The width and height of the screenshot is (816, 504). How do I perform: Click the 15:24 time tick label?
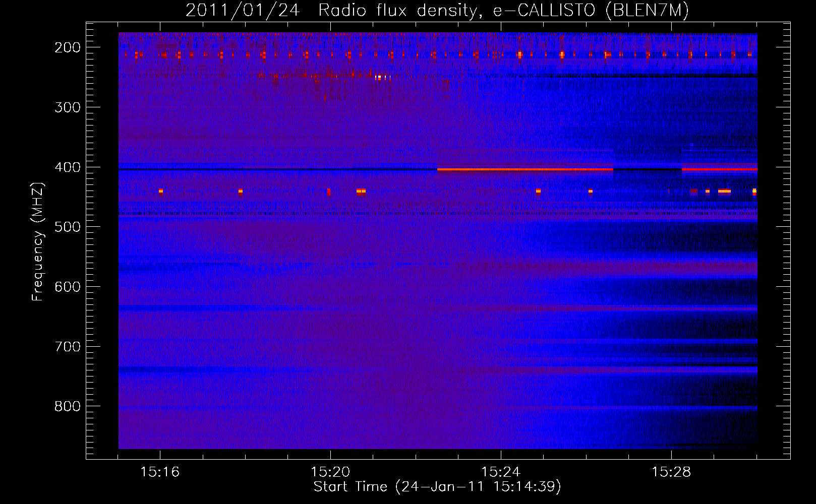(x=501, y=472)
